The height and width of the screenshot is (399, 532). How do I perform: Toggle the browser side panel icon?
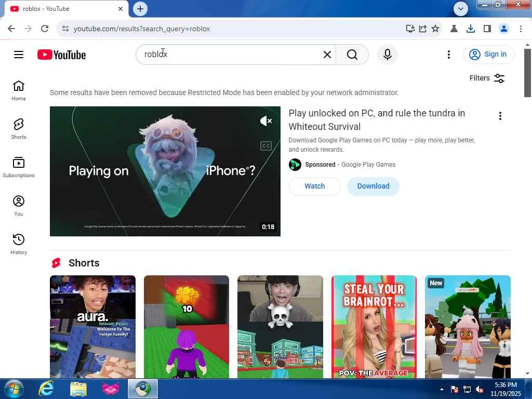click(487, 29)
